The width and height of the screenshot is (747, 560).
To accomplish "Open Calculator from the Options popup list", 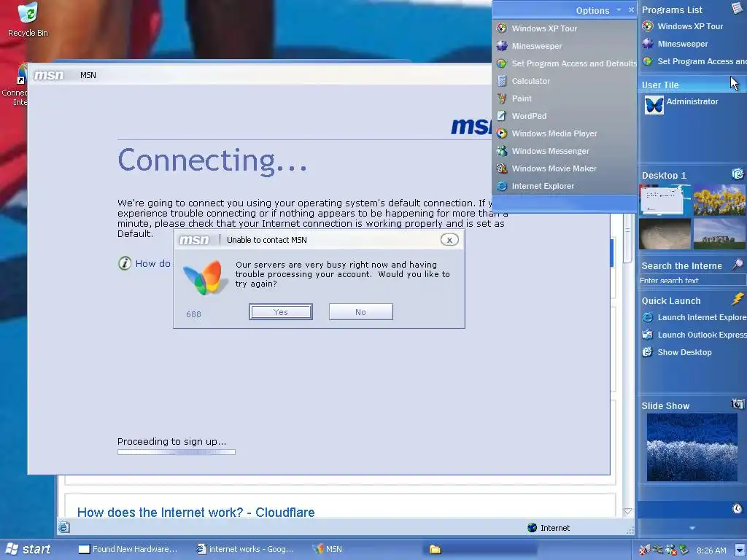I will pyautogui.click(x=565, y=81).
